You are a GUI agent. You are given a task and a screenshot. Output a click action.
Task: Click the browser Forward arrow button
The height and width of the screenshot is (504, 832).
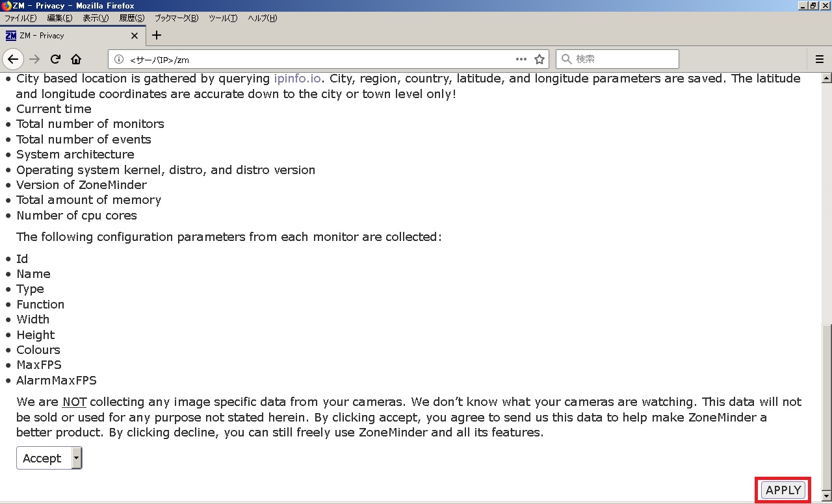pos(35,59)
